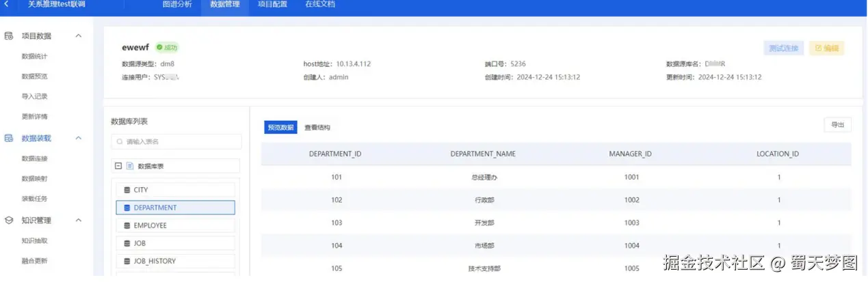The image size is (868, 282).
Task: Click the 关系推理test联调 project title
Action: click(x=57, y=4)
